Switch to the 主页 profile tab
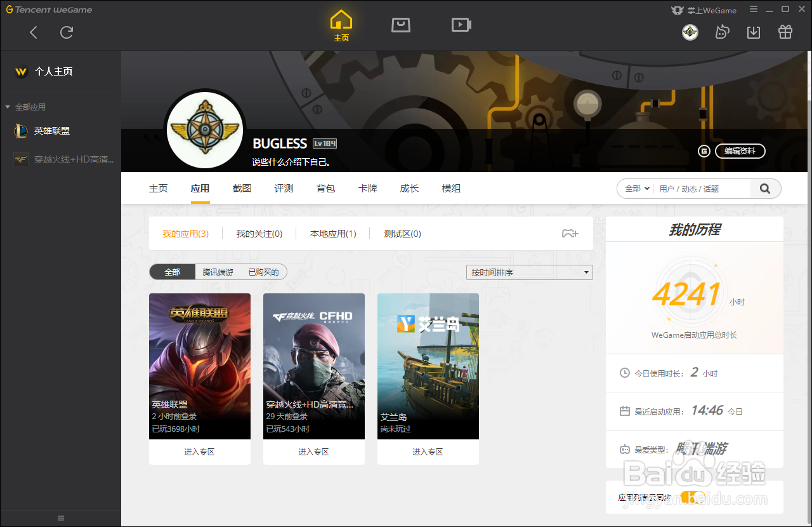Screen dimensions: 812x527 click(159, 189)
